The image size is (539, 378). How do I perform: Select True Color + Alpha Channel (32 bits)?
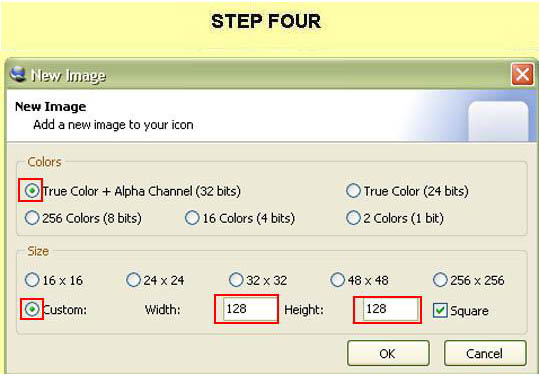click(32, 190)
